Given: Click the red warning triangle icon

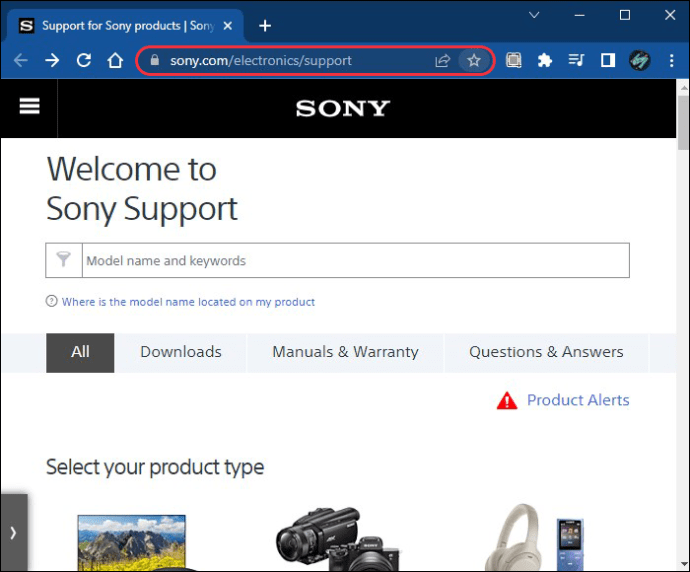Looking at the screenshot, I should [x=507, y=401].
